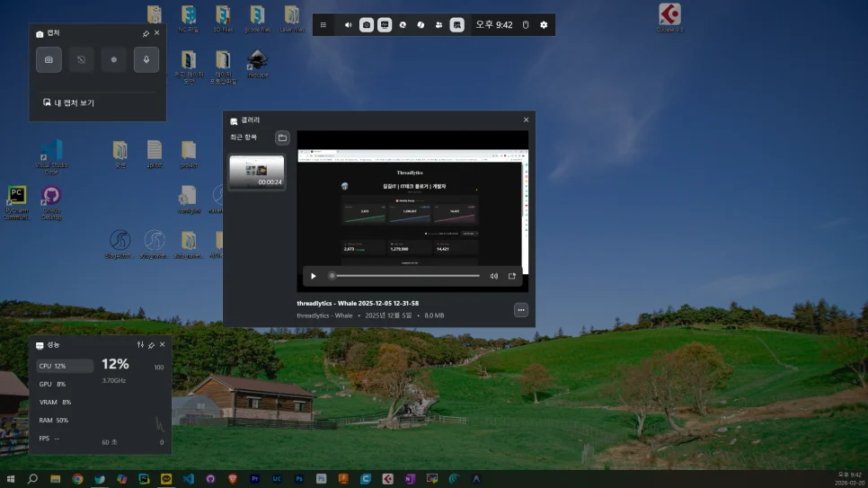Toggle click-through mouse icon on bar
Image resolution: width=868 pixels, height=488 pixels.
tap(526, 25)
